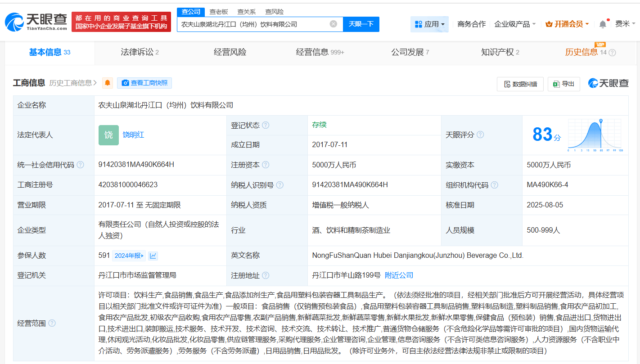Viewport: 640px width, 364px height.
Task: Open the 附近公司 link
Action: click(x=399, y=275)
